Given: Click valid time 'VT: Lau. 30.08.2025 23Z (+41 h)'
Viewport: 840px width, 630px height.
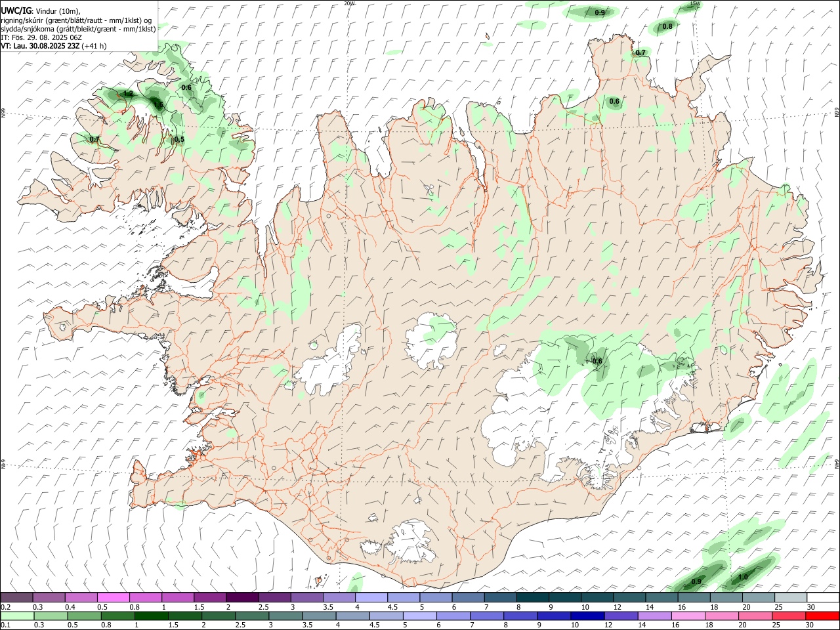Looking at the screenshot, I should (54, 46).
